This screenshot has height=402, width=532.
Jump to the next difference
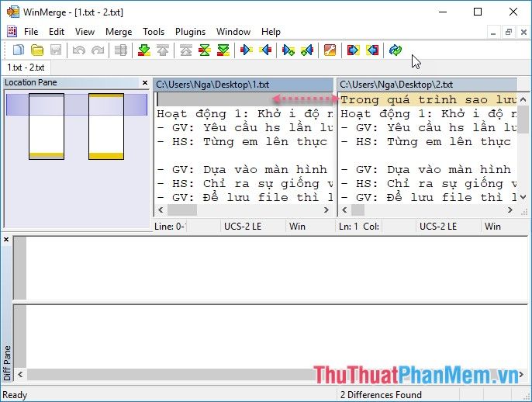click(x=144, y=50)
